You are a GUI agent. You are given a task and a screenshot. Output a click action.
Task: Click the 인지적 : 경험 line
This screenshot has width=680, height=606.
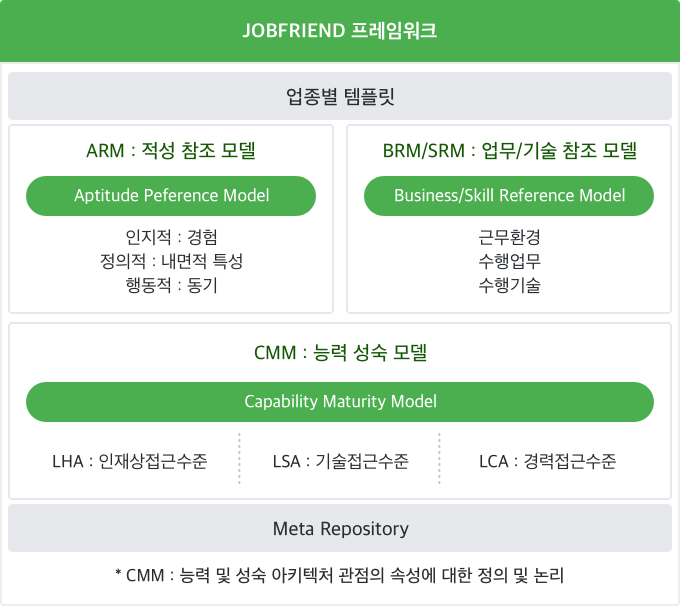[171, 237]
